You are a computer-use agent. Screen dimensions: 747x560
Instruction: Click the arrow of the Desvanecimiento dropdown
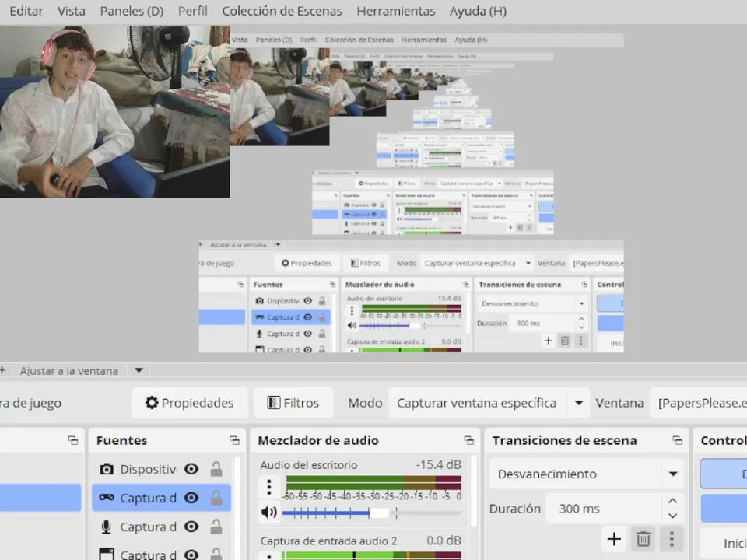[x=672, y=474]
